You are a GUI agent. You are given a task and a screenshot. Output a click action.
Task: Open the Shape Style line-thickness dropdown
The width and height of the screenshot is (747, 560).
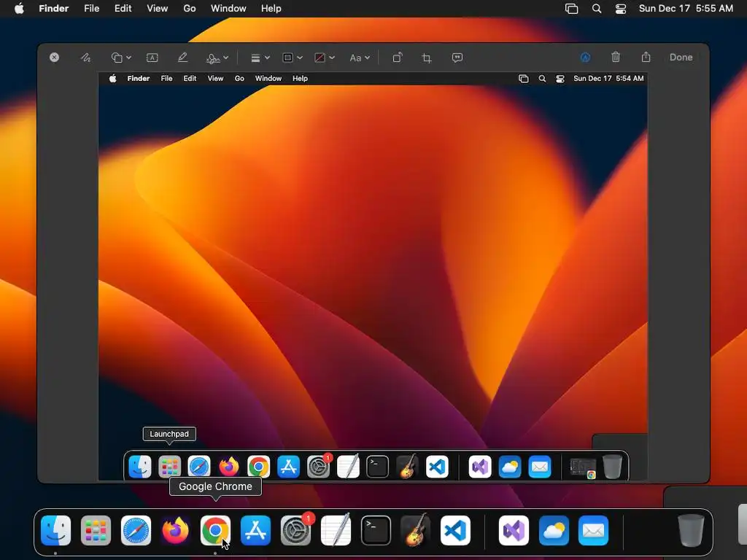260,58
